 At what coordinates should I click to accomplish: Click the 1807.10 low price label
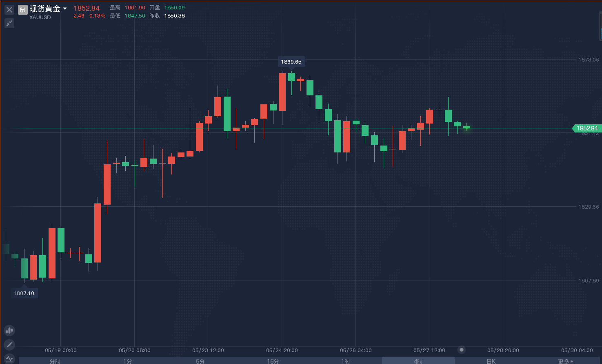tap(24, 293)
